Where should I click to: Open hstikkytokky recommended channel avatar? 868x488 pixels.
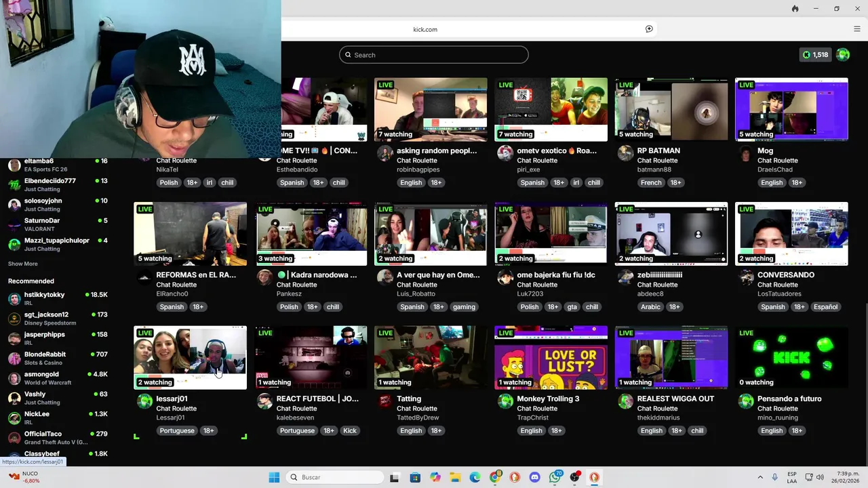point(14,299)
